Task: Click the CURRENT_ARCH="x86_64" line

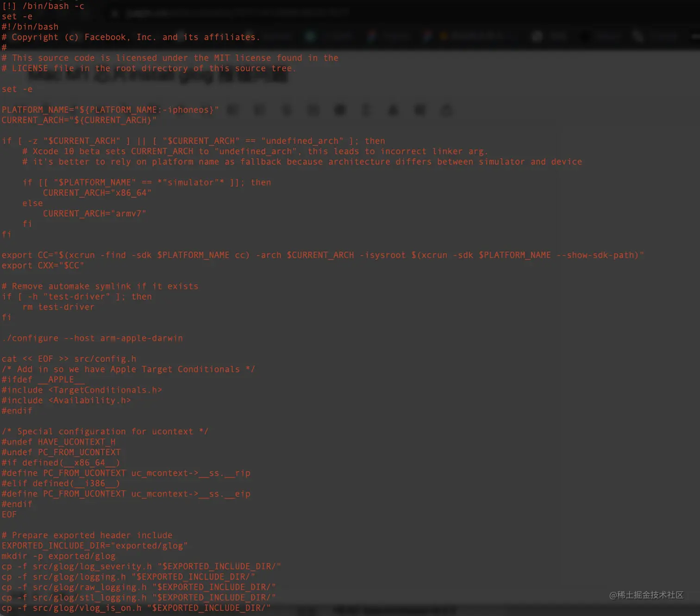Action: (97, 193)
